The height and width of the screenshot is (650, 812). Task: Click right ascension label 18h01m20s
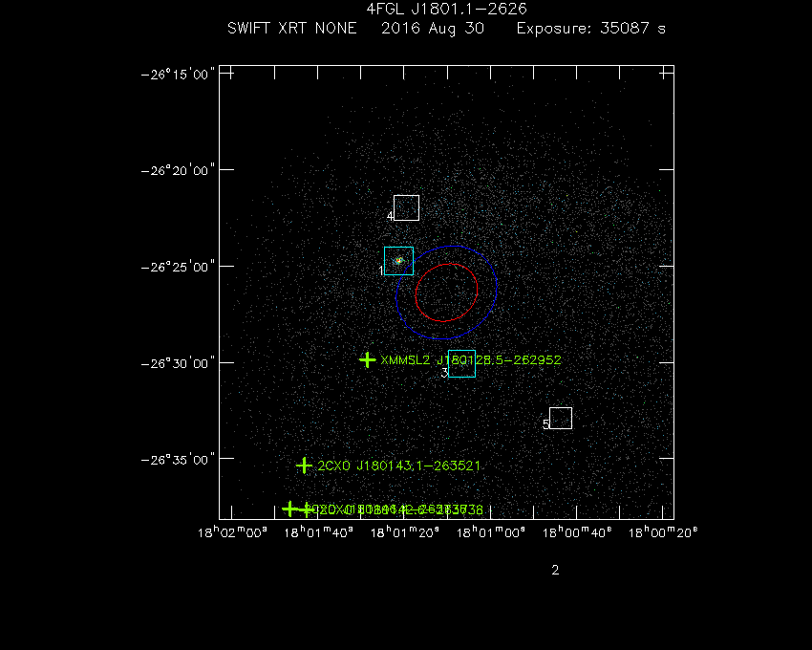(404, 532)
